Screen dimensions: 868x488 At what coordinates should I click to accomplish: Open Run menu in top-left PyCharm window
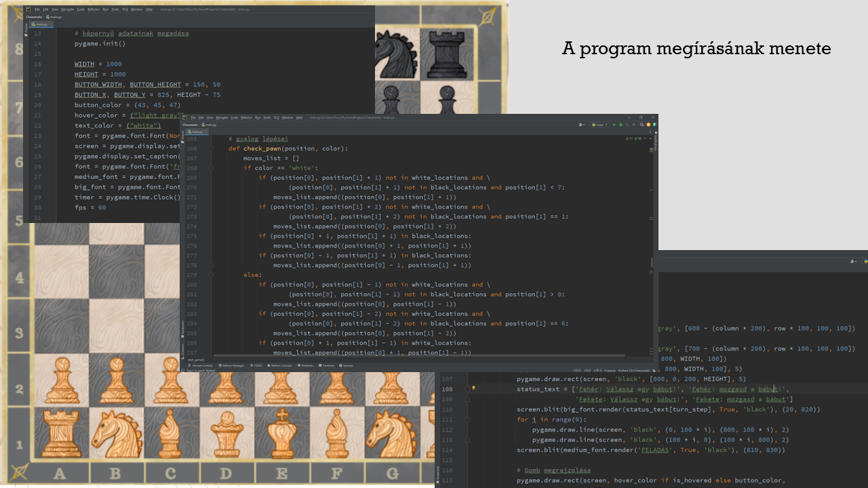(x=105, y=9)
